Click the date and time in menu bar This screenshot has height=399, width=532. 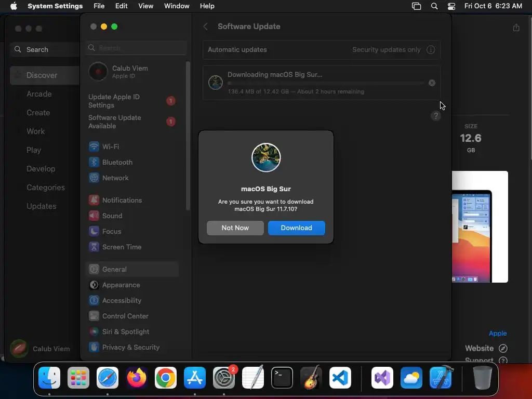click(493, 6)
